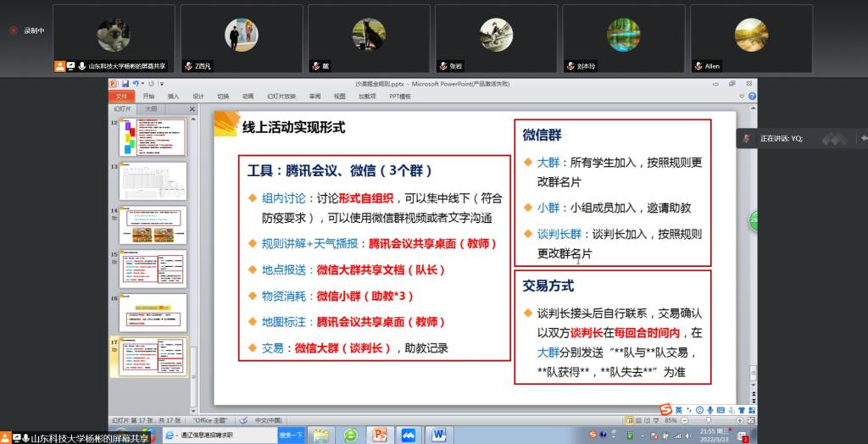
Task: Click the PowerPoint icon in the taskbar
Action: 379,435
